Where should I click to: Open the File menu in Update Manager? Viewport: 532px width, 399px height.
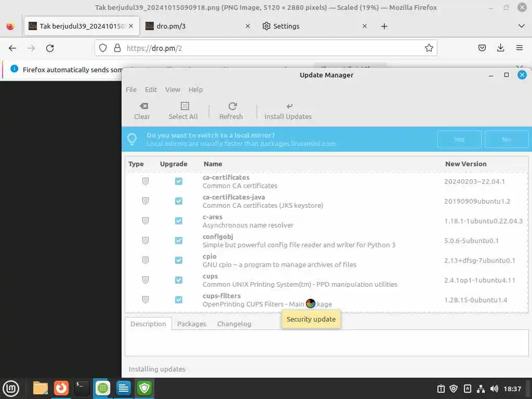coord(131,89)
